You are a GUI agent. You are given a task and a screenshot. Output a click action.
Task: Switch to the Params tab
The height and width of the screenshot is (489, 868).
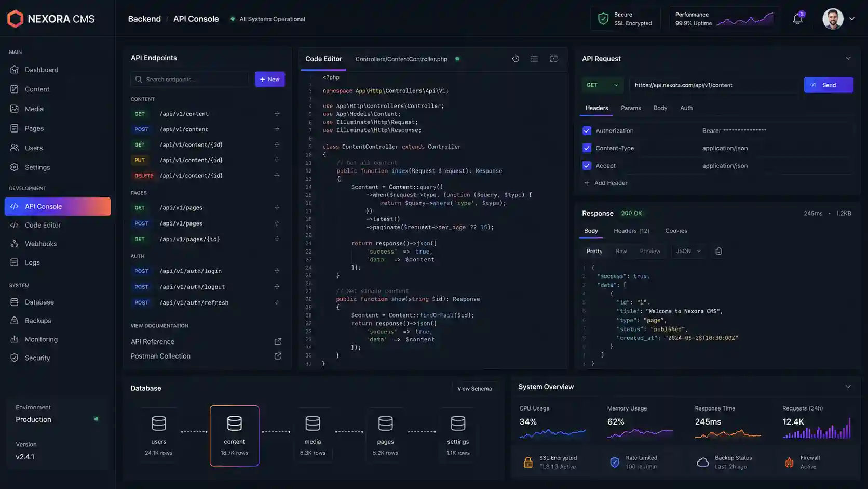(x=631, y=108)
